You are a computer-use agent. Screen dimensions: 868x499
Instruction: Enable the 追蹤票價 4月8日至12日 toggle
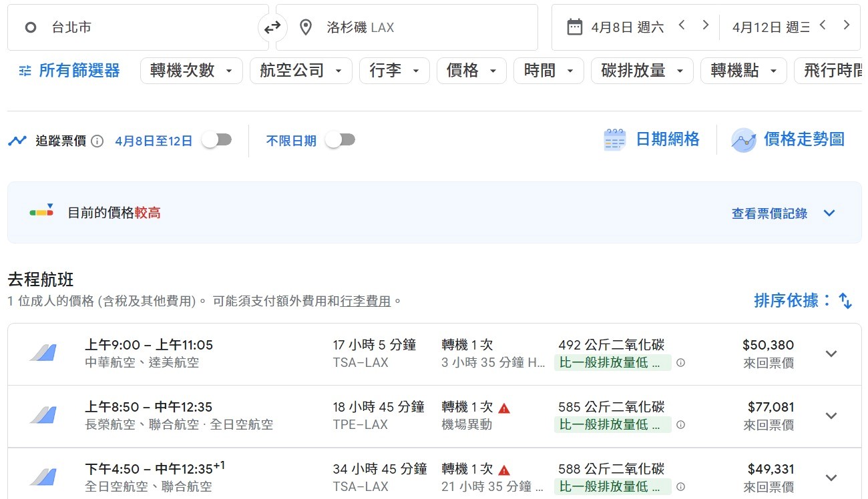coord(217,140)
